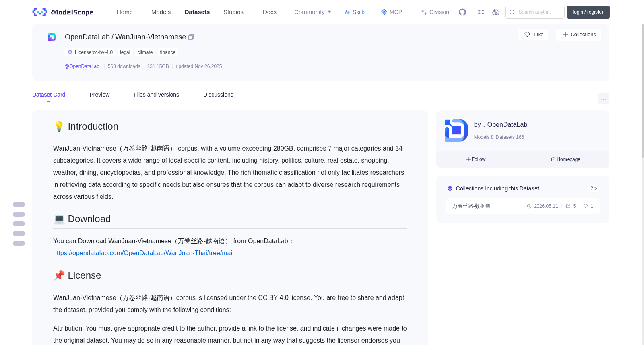
Task: Click the collection heart likes icon
Action: point(586,206)
